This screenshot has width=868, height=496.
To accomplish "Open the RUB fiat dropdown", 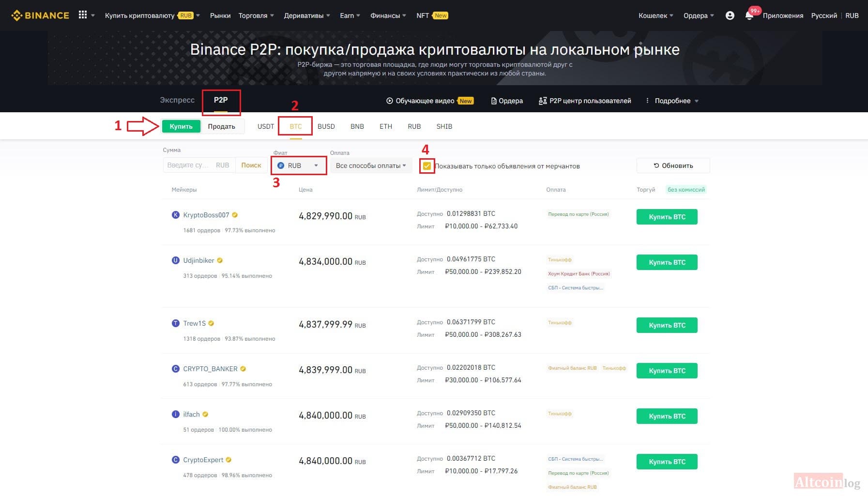I will tap(298, 165).
